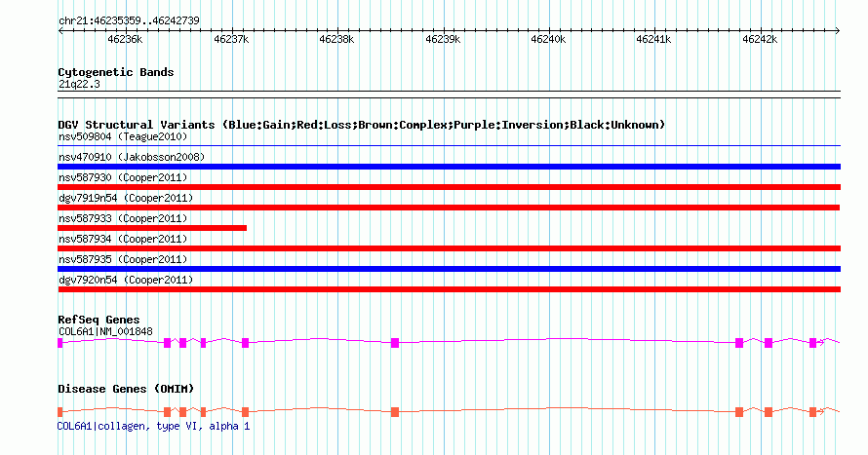Click the red dgv7920n54 loss bar
The width and height of the screenshot is (868, 455).
(x=449, y=289)
